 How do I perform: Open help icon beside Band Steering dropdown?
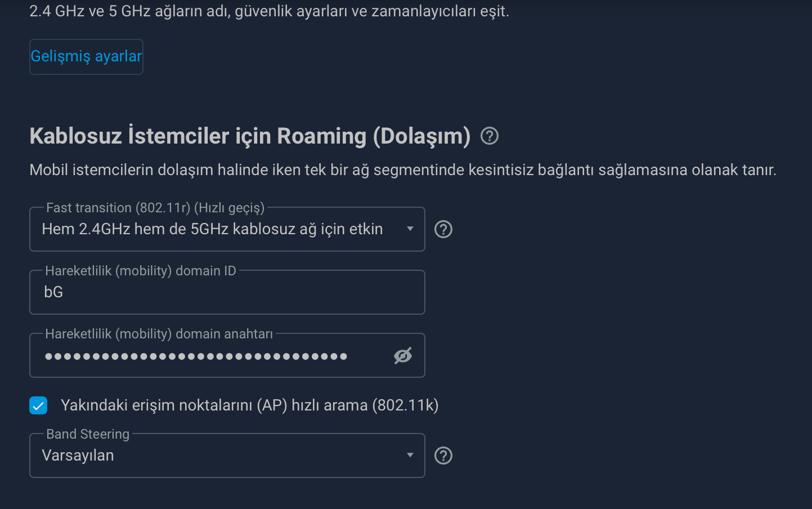click(x=443, y=456)
